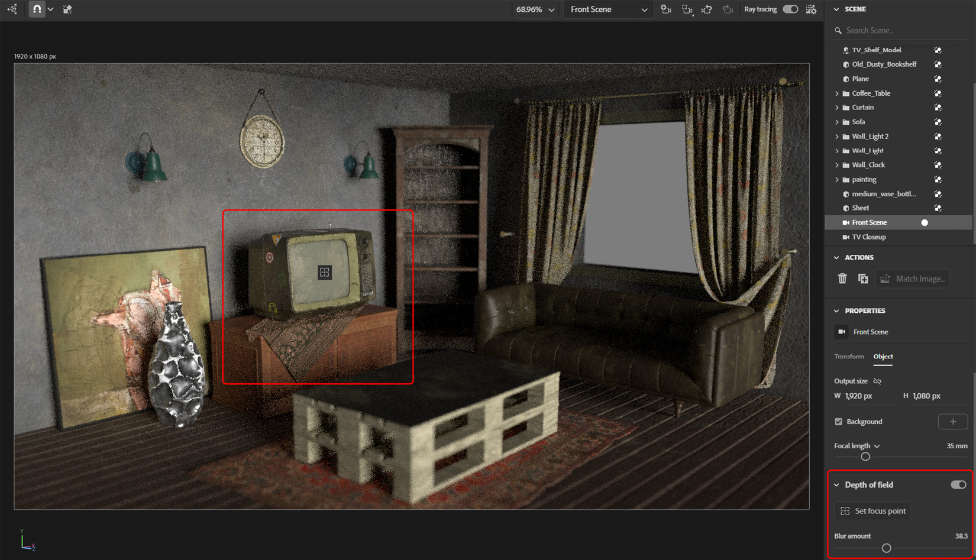
Task: Open the Front Scene camera view dropdown
Action: click(x=607, y=9)
